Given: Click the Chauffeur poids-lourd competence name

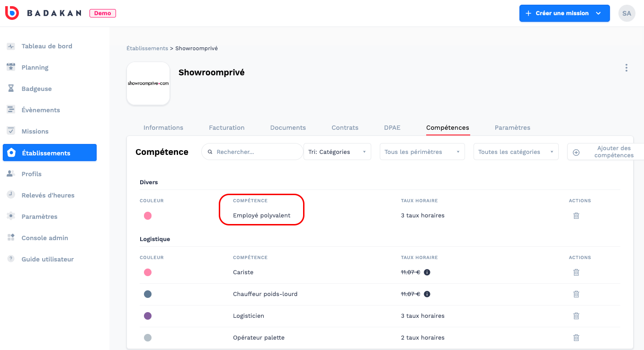Looking at the screenshot, I should click(x=265, y=294).
